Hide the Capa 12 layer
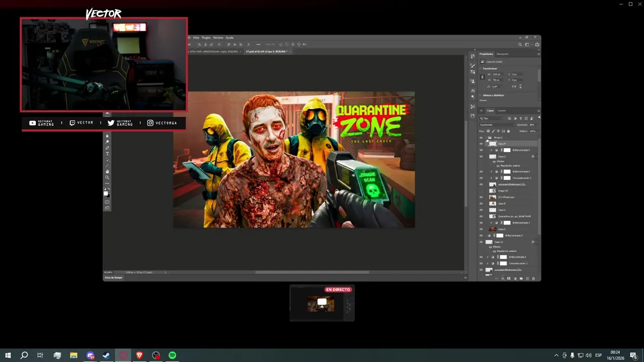644x362 pixels. (x=481, y=242)
